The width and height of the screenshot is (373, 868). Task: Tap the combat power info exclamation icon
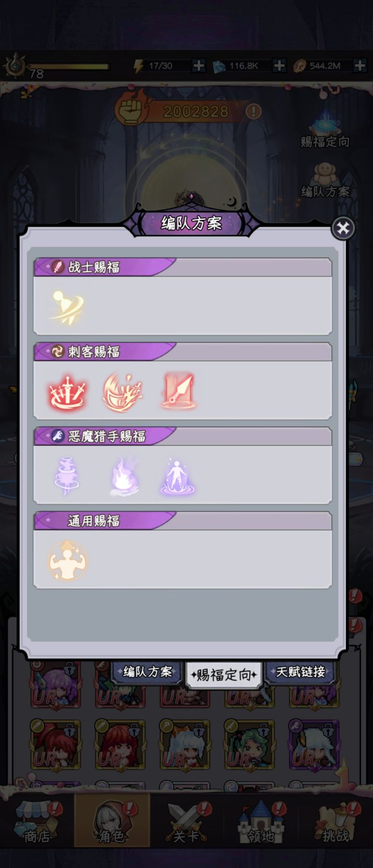tap(253, 111)
